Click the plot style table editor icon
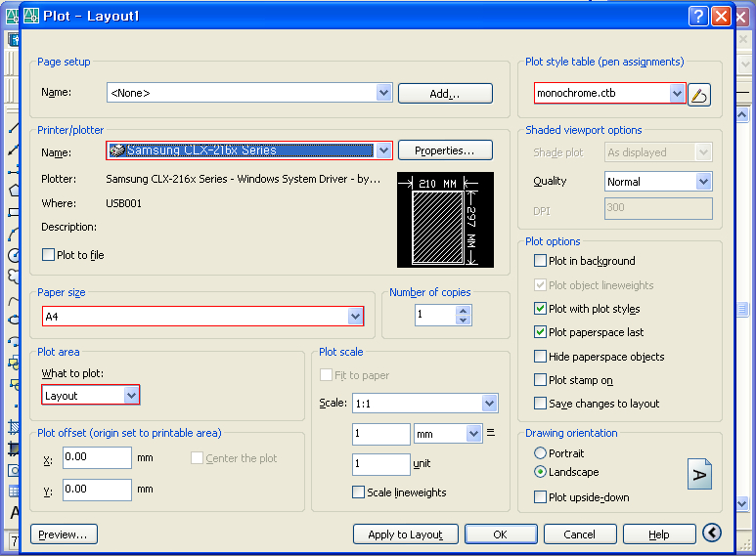756x556 pixels. click(x=698, y=94)
